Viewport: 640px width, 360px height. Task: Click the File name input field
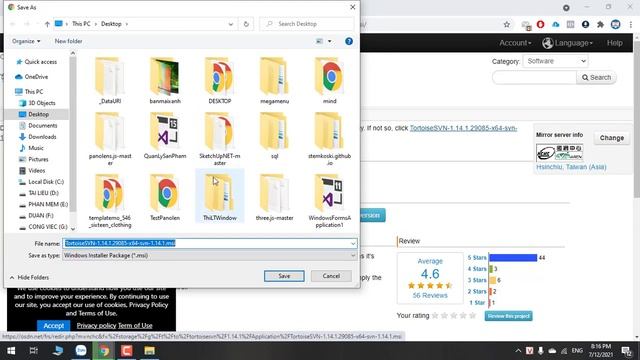point(210,243)
